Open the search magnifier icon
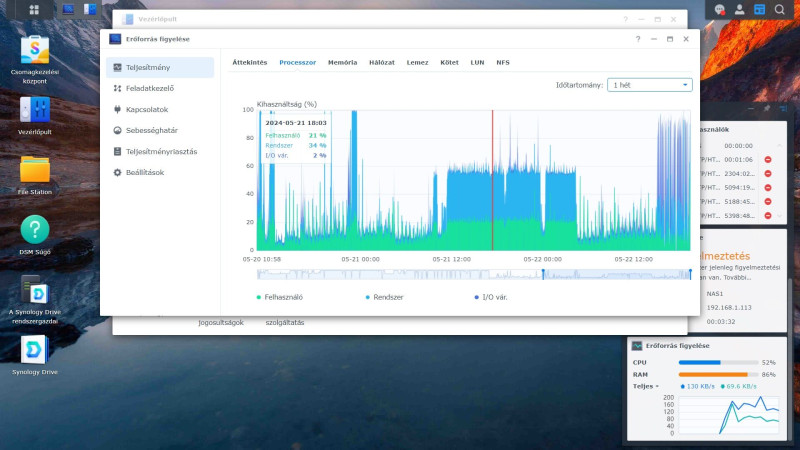The image size is (800, 450). coord(780,9)
